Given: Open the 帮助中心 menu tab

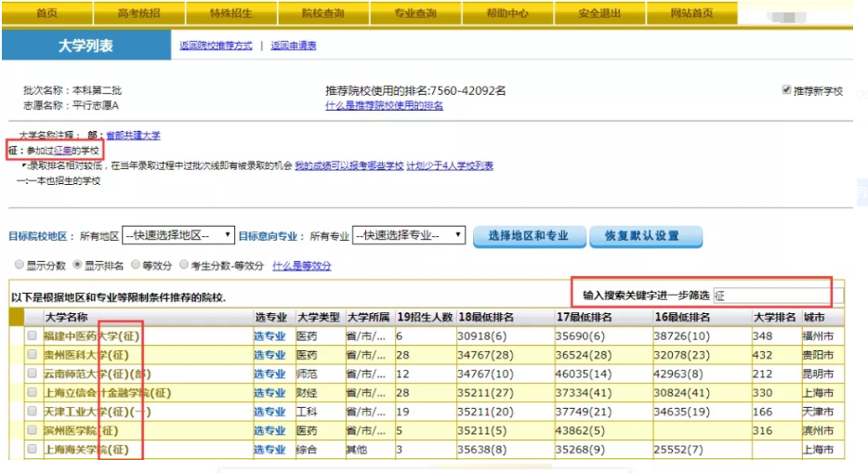Looking at the screenshot, I should (507, 13).
